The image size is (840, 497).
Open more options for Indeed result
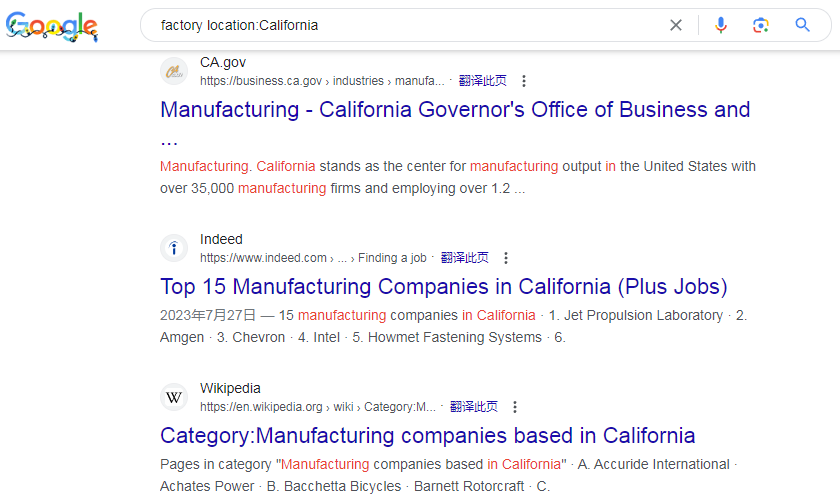[x=506, y=258]
